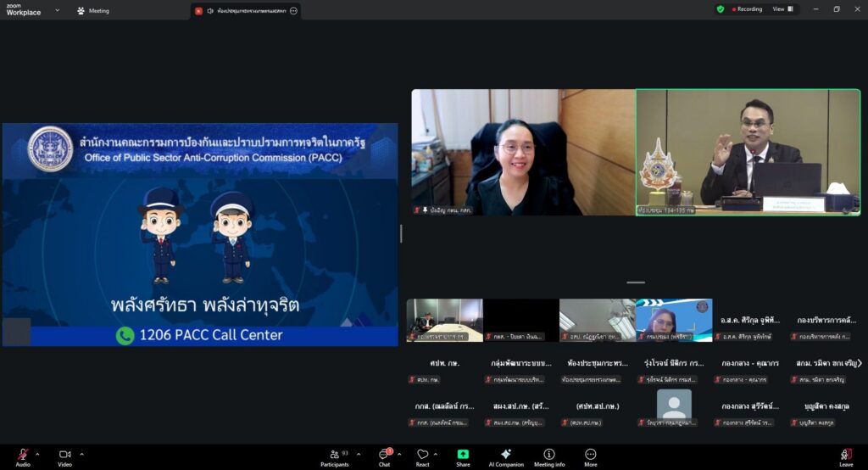Expand caret next to Participants
The width and height of the screenshot is (868, 470).
(358, 454)
